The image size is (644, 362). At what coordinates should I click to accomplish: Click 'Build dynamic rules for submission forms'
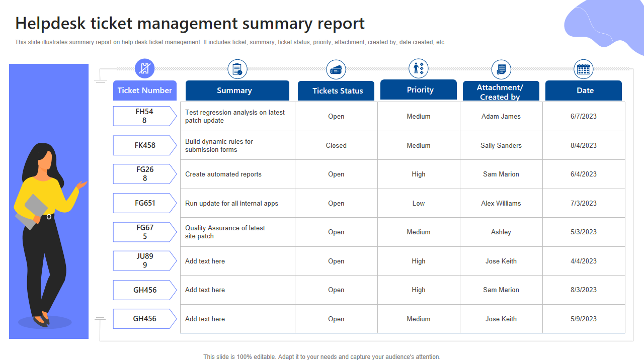(219, 145)
